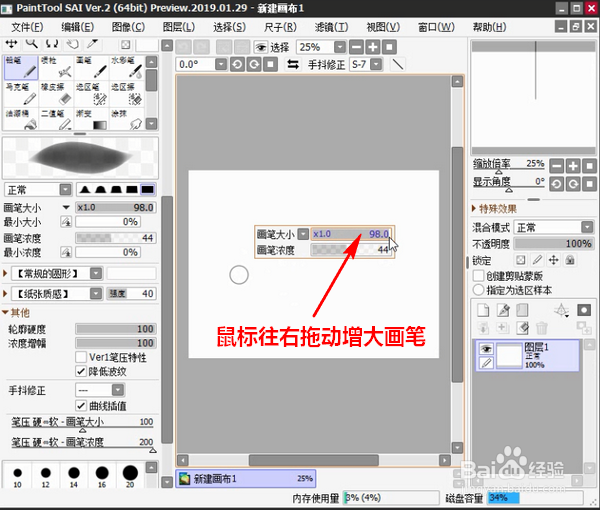Select the 画笔 brush tool
600x510 pixels.
(91, 67)
